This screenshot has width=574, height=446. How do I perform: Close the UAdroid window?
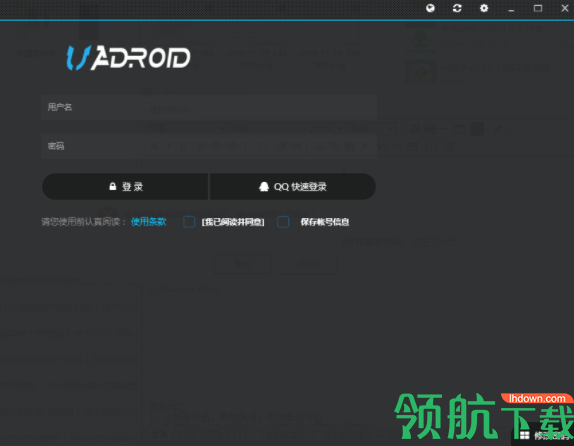point(565,8)
